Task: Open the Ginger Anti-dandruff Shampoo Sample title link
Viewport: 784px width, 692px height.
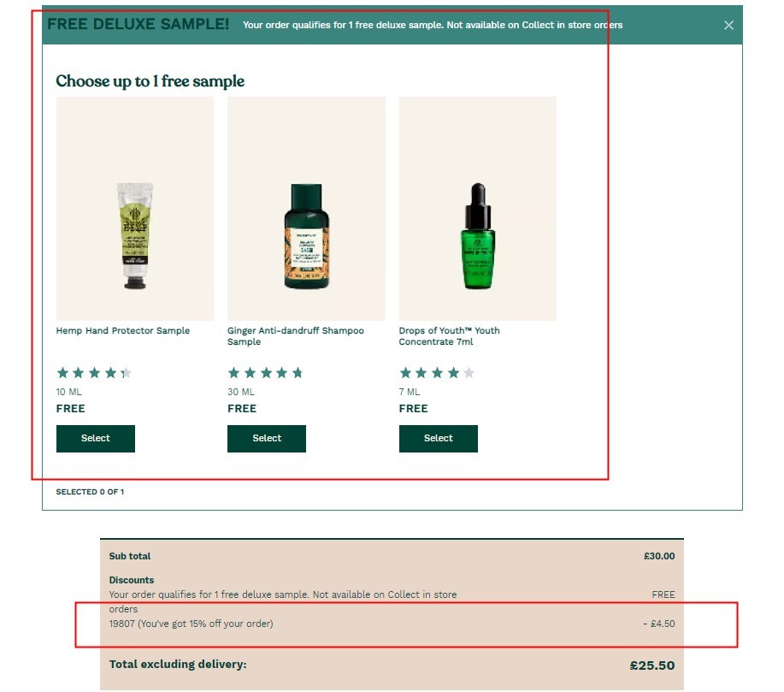Action: pos(296,336)
